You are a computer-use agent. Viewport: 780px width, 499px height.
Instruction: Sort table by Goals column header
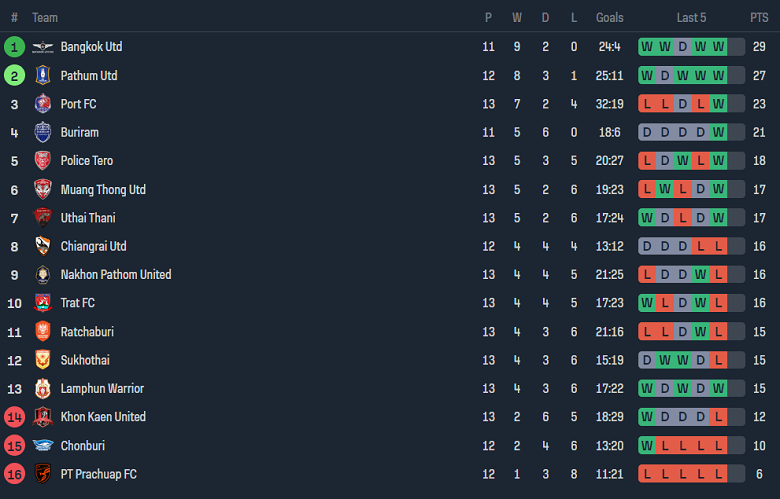(609, 18)
